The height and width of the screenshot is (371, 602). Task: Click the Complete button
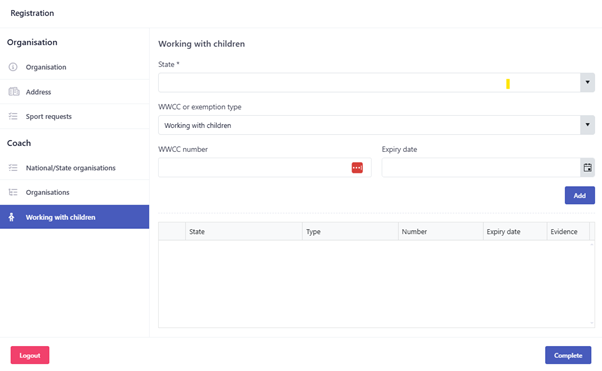tap(568, 355)
